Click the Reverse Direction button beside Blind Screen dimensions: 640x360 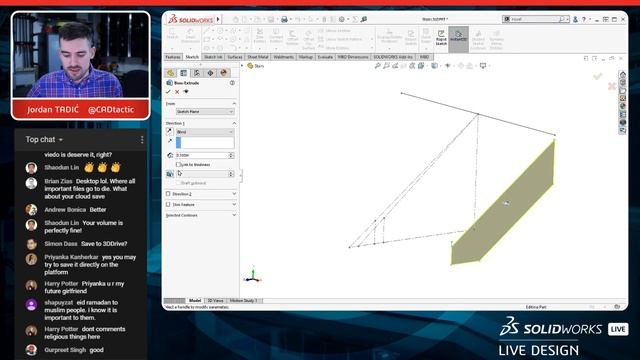pos(170,131)
